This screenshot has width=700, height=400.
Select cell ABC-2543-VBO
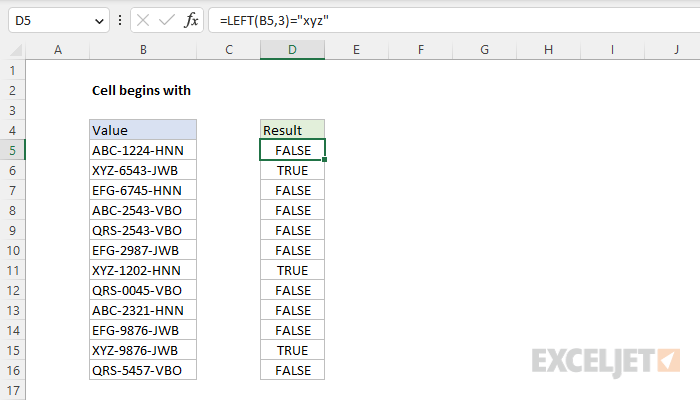pyautogui.click(x=143, y=210)
